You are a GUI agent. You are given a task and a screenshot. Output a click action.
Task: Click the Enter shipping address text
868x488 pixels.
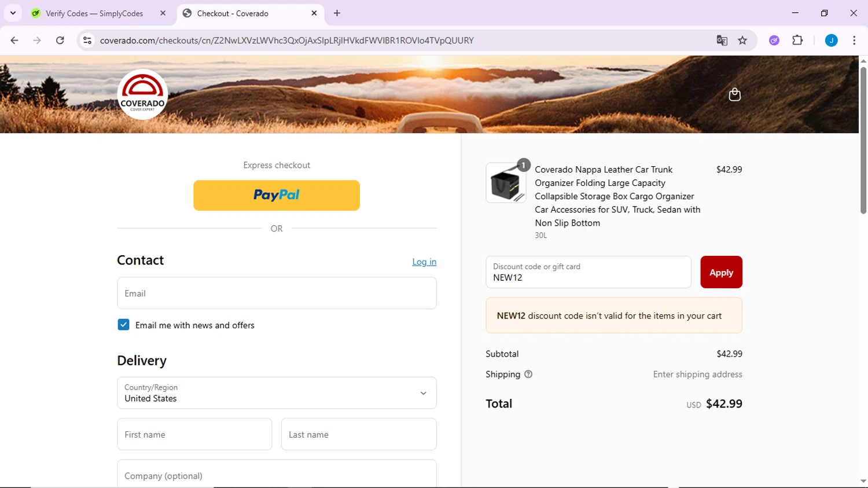coord(697,375)
